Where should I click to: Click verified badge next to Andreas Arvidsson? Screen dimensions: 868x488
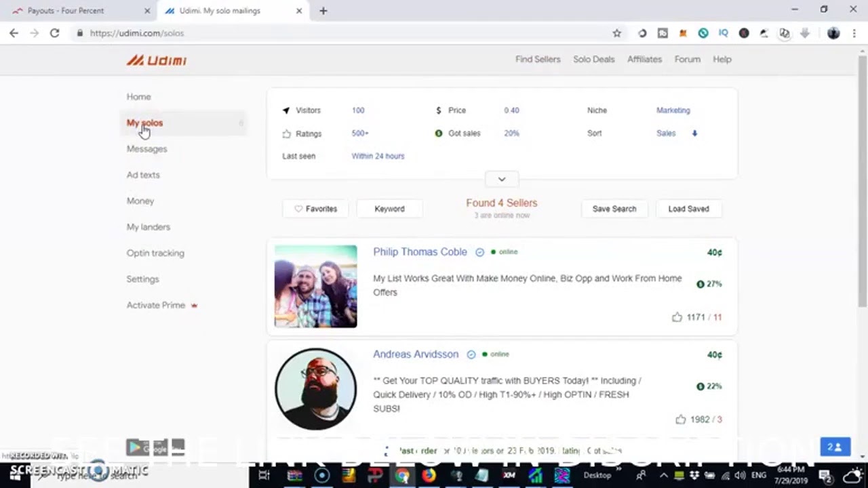pos(471,354)
